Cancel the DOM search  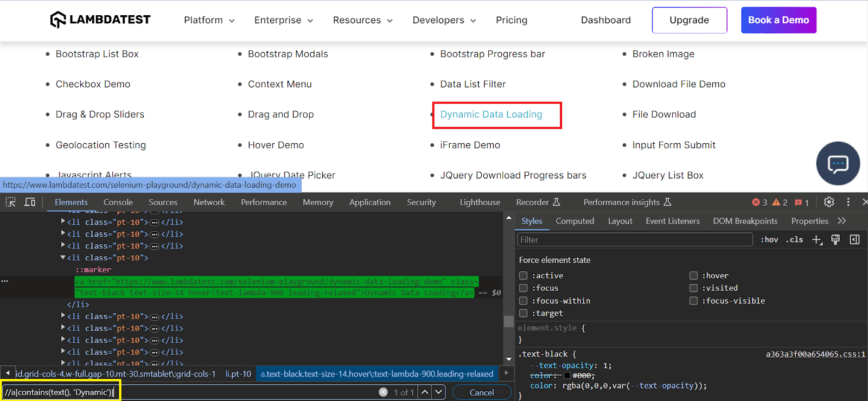tap(482, 392)
